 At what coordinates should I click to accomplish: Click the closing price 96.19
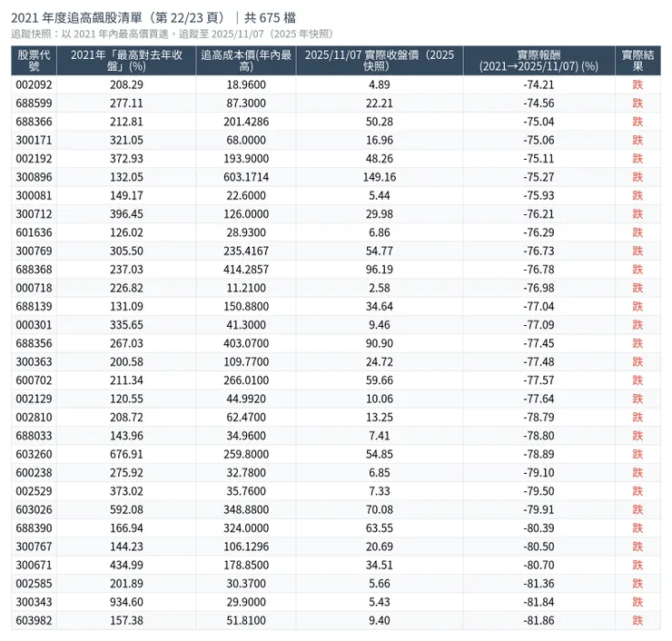point(380,269)
